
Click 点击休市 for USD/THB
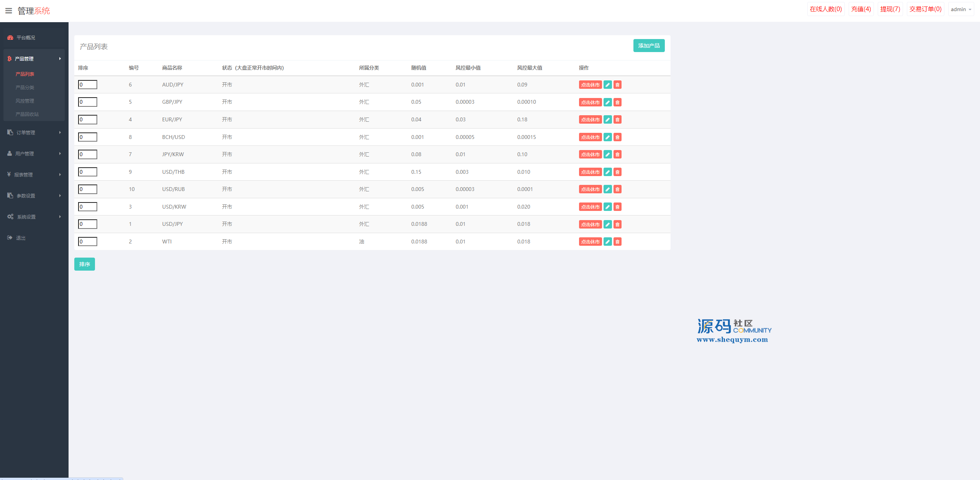tap(590, 172)
